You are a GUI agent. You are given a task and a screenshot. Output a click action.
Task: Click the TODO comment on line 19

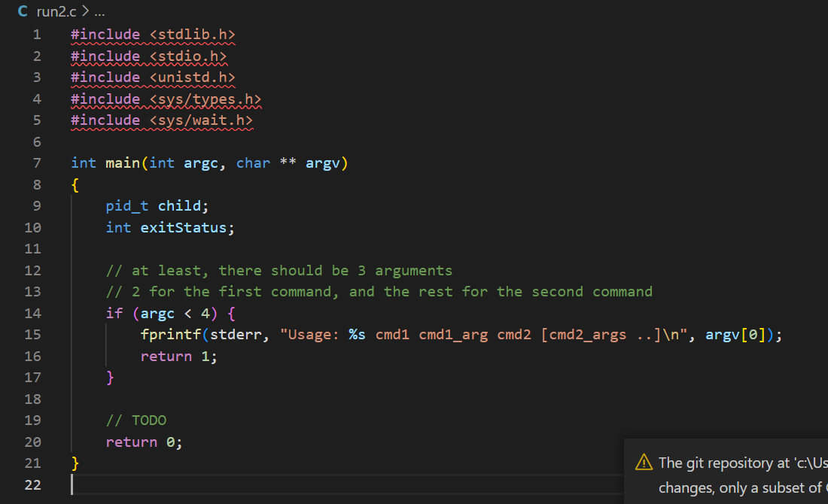pyautogui.click(x=135, y=420)
